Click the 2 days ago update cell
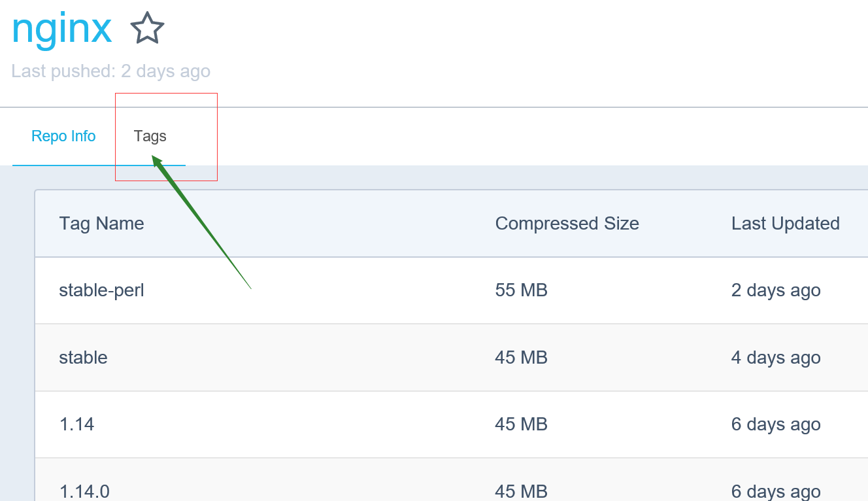 [x=776, y=290]
